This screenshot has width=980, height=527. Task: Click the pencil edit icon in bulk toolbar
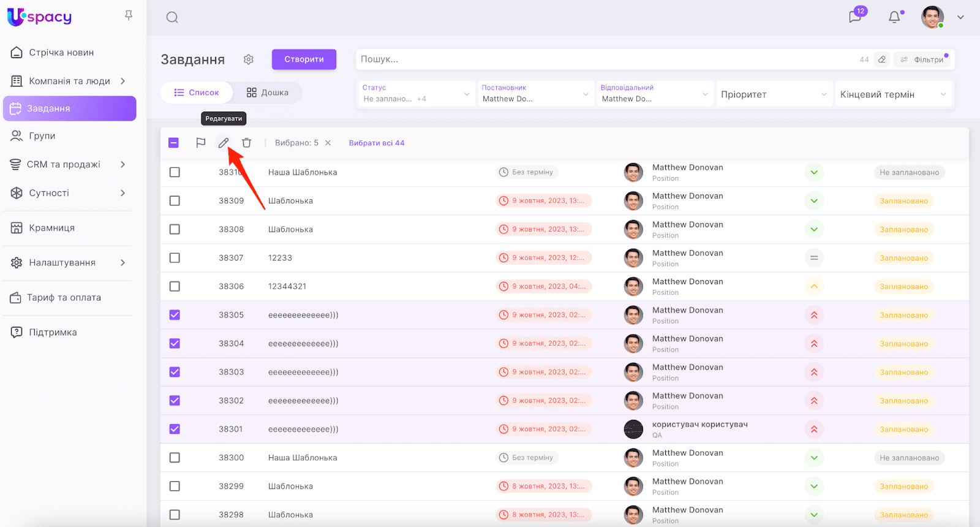(224, 143)
